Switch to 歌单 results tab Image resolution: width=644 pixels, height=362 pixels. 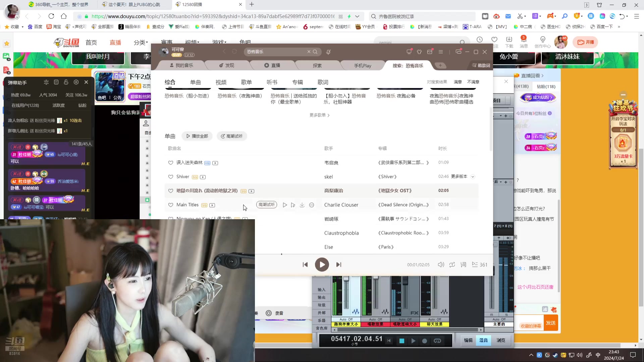tap(247, 82)
